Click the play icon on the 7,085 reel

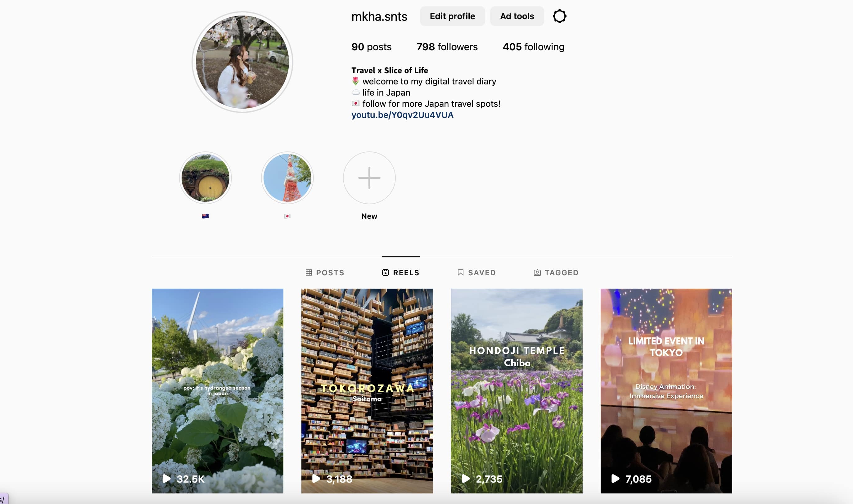[615, 479]
